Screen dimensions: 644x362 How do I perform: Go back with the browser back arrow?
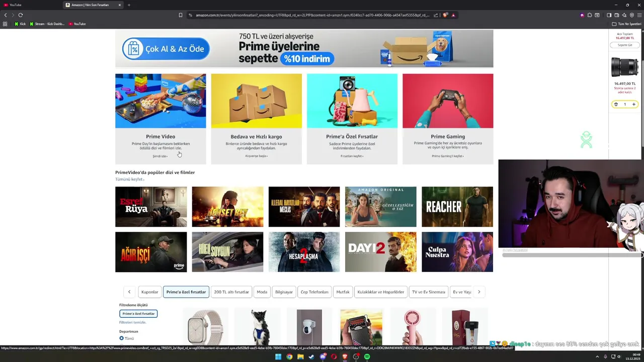(x=6, y=15)
